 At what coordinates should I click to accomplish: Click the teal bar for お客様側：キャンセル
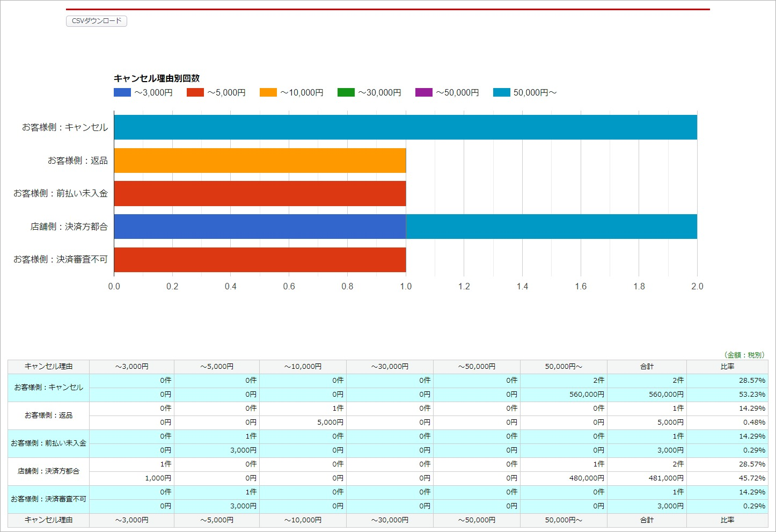tap(405, 127)
